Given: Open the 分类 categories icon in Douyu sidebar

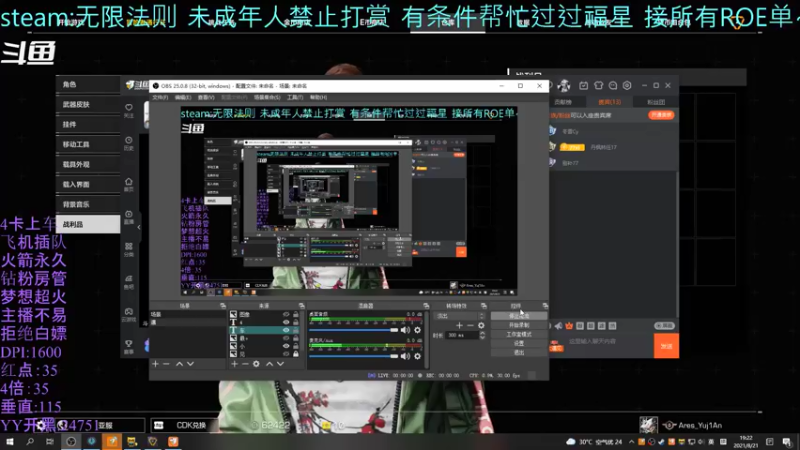Looking at the screenshot, I should click(x=129, y=246).
